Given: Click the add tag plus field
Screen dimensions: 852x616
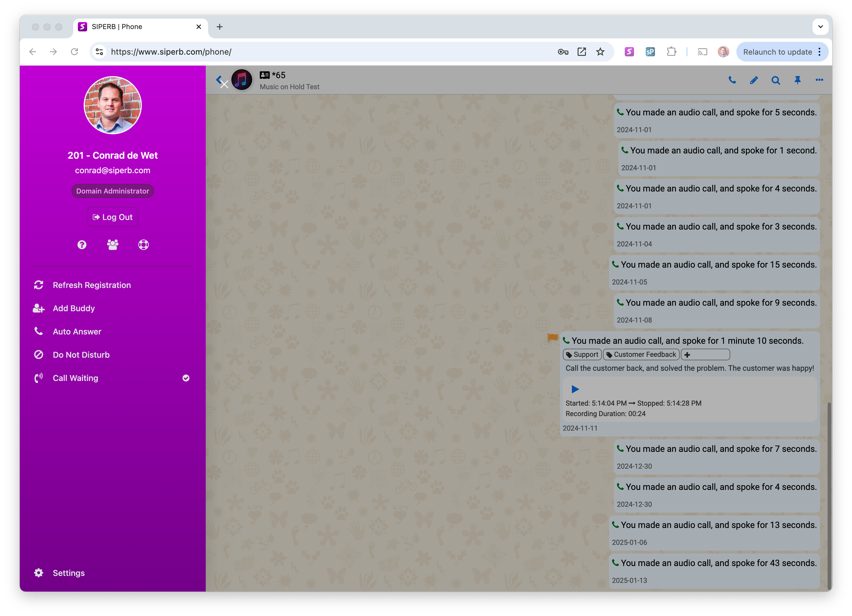Looking at the screenshot, I should pyautogui.click(x=706, y=354).
